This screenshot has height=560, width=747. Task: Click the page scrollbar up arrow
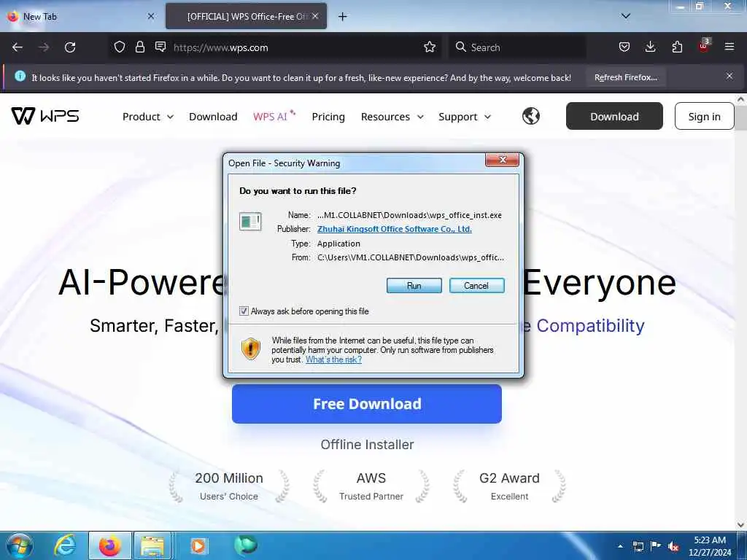point(741,99)
